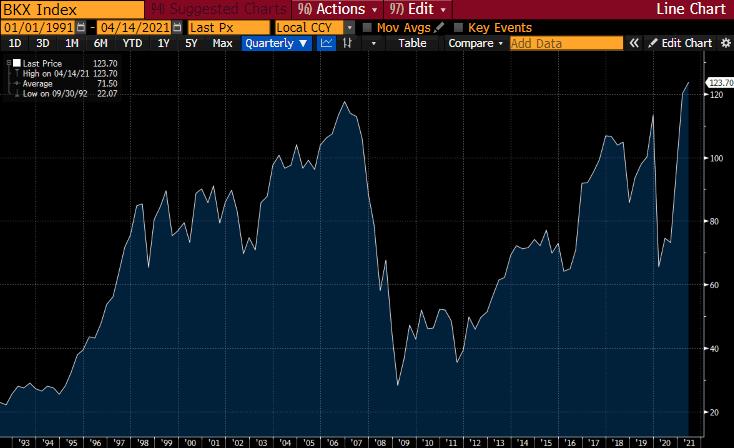Expand the Compare dropdown

476,43
